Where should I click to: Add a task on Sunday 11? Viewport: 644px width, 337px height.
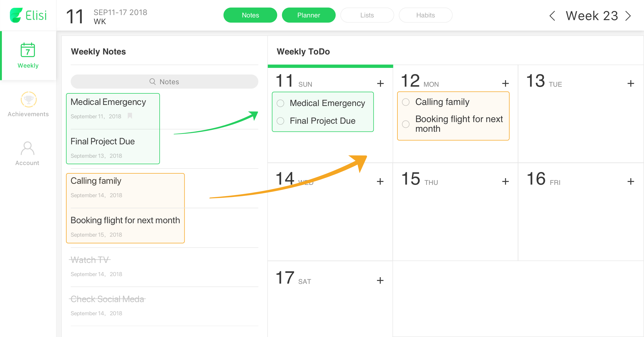pyautogui.click(x=380, y=83)
